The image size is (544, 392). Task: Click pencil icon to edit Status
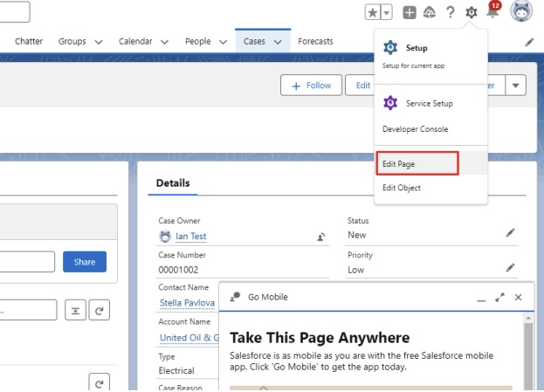click(x=510, y=233)
